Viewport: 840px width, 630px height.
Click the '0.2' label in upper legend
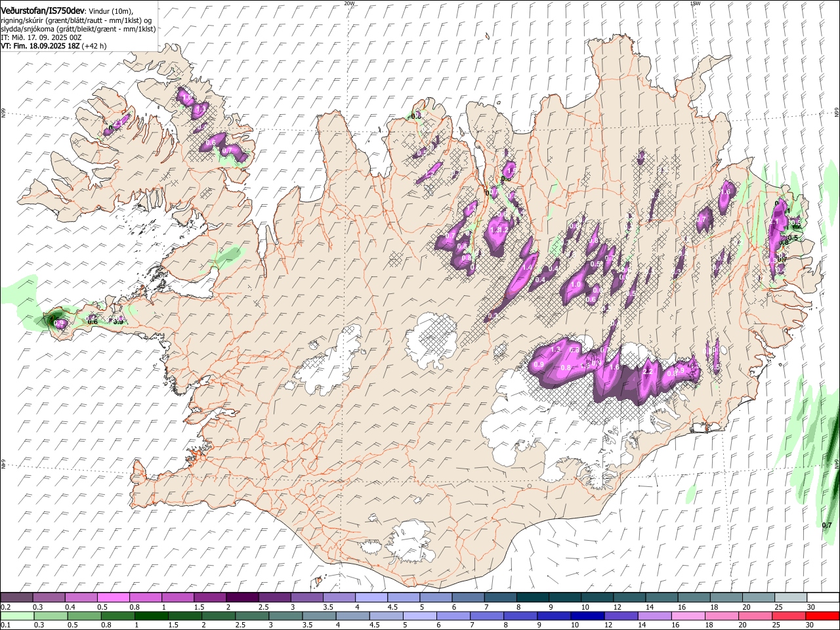5,607
